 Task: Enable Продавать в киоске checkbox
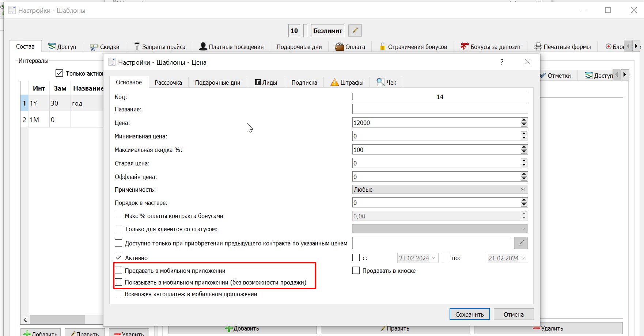click(356, 271)
